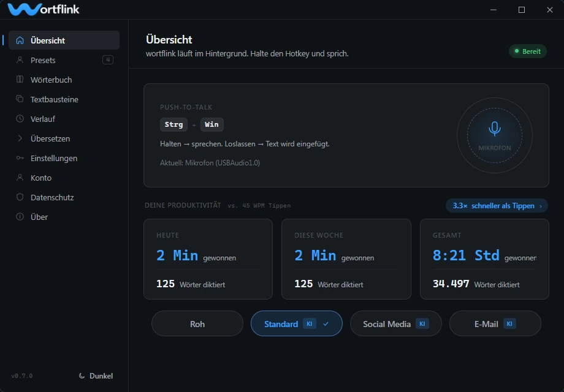Viewport: 564px width, 392px height.
Task: Click the Bereit status badge
Action: [528, 51]
